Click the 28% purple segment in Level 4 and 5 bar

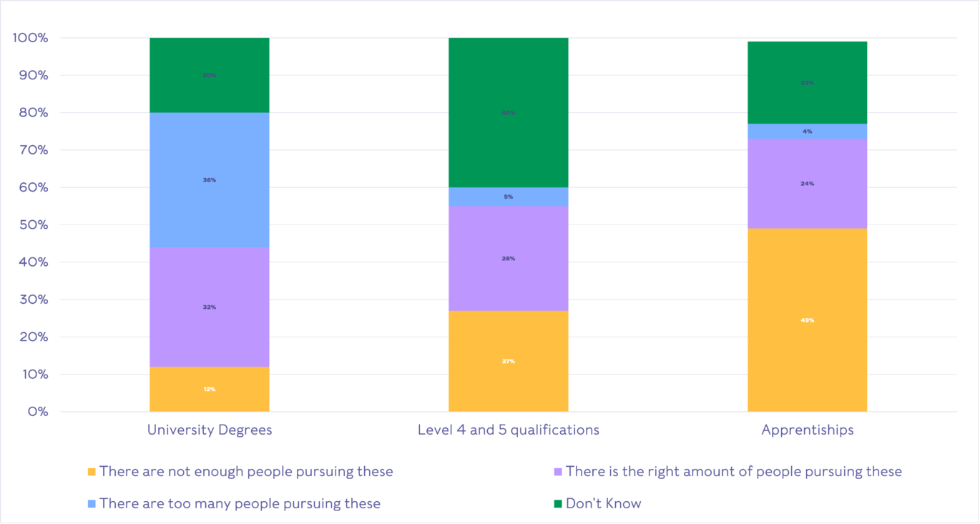point(509,259)
